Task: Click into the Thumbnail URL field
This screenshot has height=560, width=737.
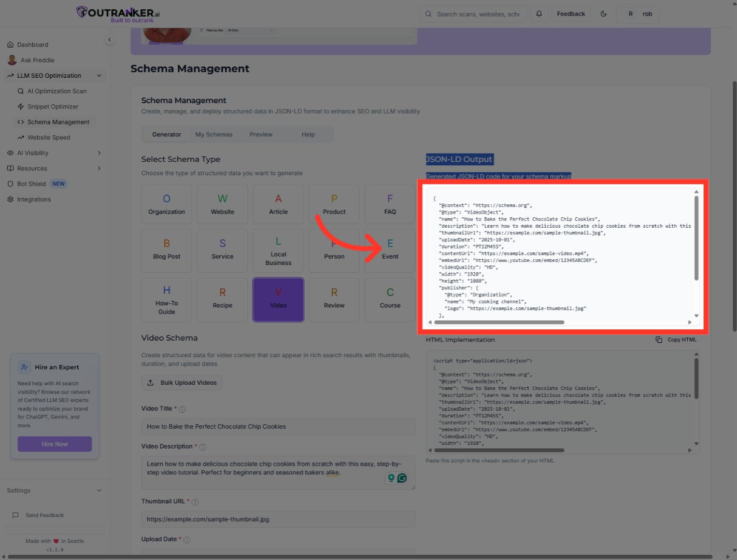Action: pyautogui.click(x=278, y=519)
